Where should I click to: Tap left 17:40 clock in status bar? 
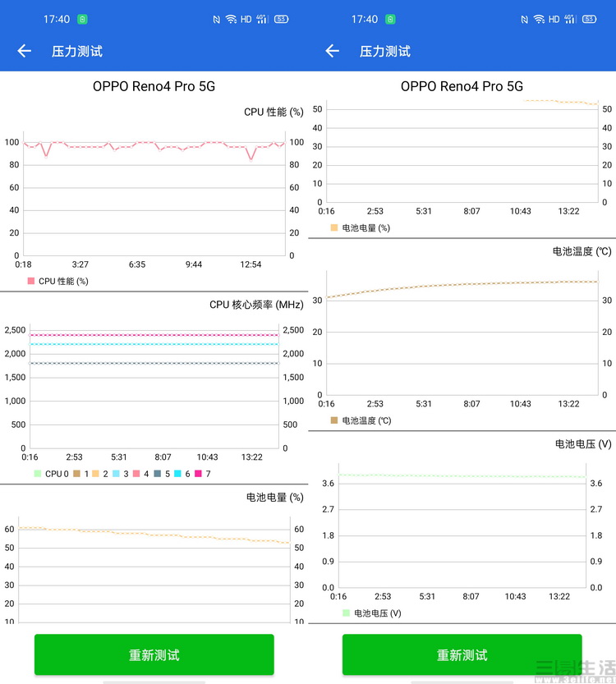tap(57, 19)
